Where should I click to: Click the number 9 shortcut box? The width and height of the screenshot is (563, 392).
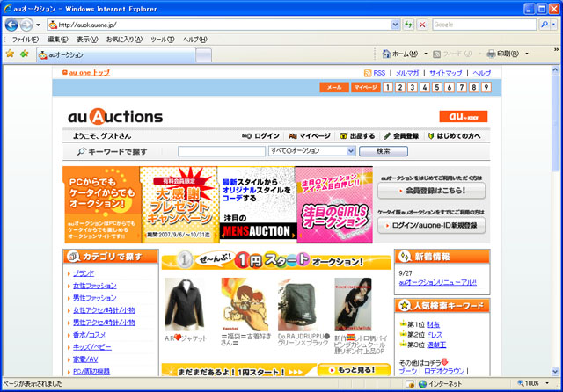pos(486,87)
